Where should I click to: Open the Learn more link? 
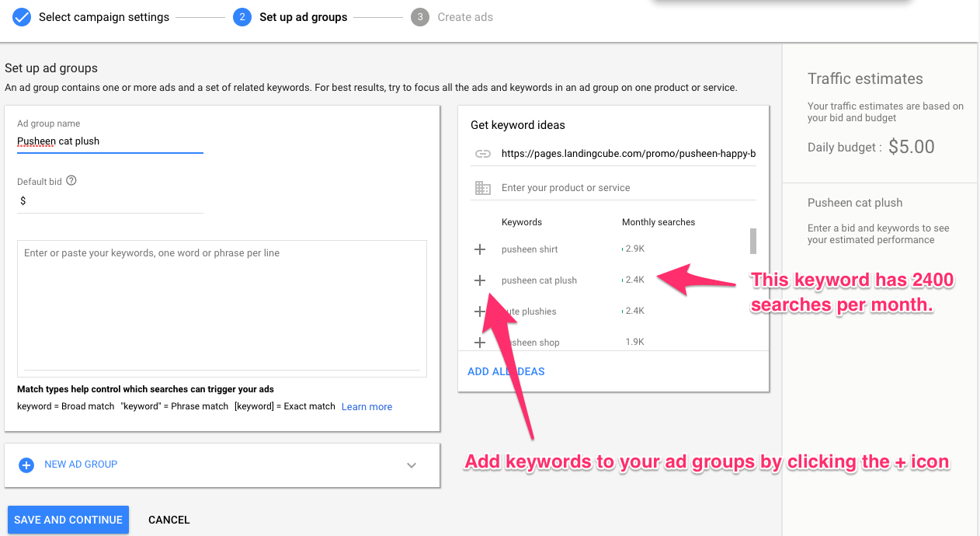point(367,406)
